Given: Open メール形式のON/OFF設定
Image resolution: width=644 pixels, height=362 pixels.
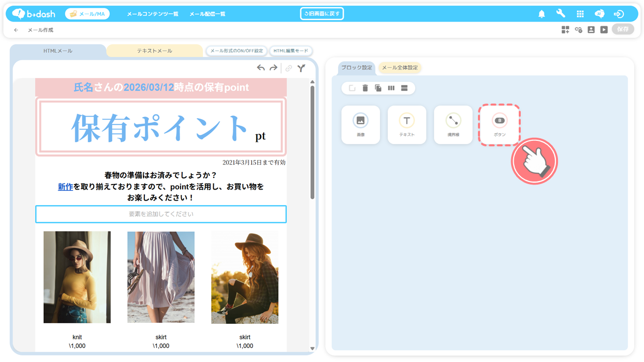Looking at the screenshot, I should (x=236, y=51).
